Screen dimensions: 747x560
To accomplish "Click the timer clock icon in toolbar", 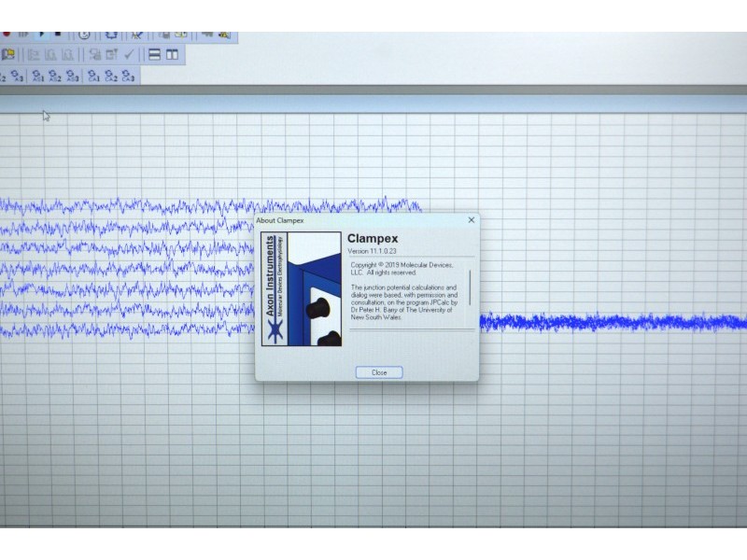I will [x=83, y=35].
